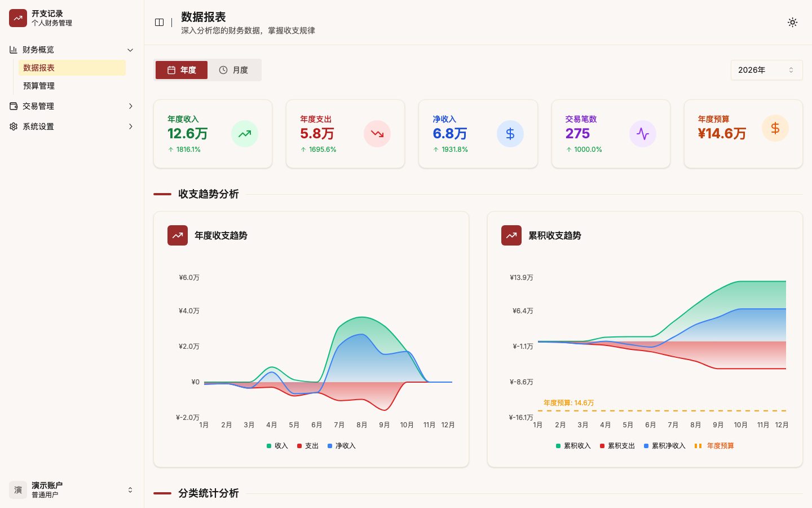Click the ↑ 1816.1% growth indicator

pos(184,150)
